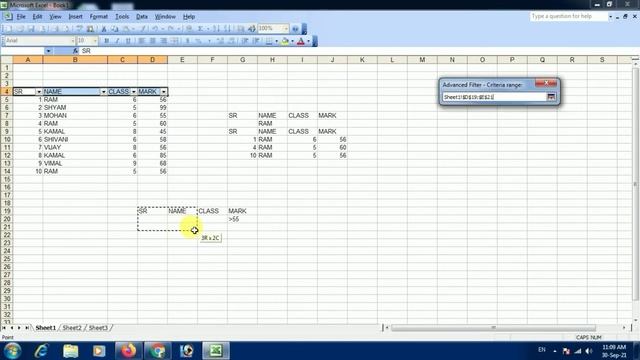The width and height of the screenshot is (640, 360).
Task: Expand the Borders dropdown arrow
Action: (x=276, y=41)
